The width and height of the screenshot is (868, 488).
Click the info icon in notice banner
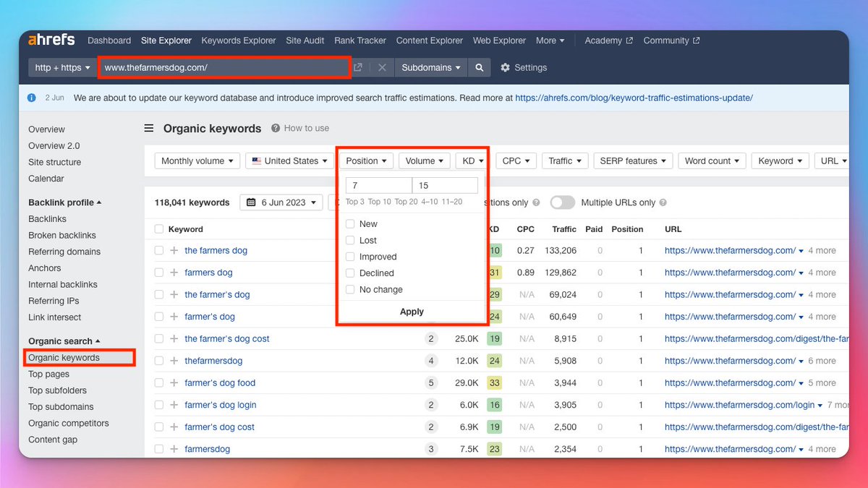[x=32, y=98]
